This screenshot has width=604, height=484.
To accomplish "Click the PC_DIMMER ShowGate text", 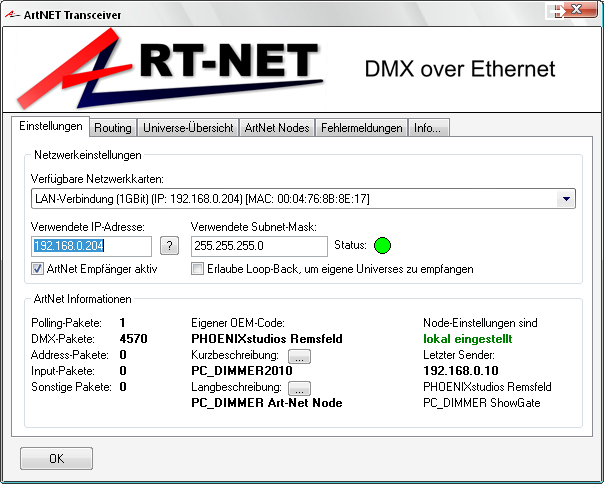I will (482, 403).
